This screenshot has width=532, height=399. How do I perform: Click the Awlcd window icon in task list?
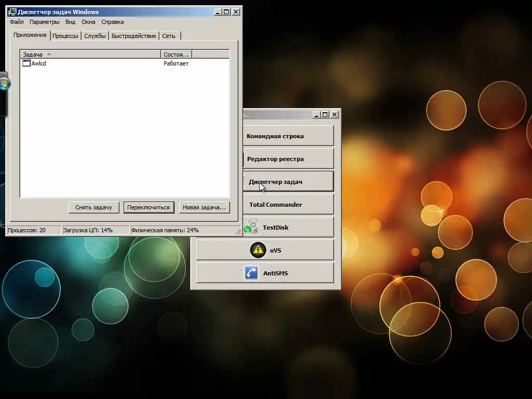click(26, 63)
